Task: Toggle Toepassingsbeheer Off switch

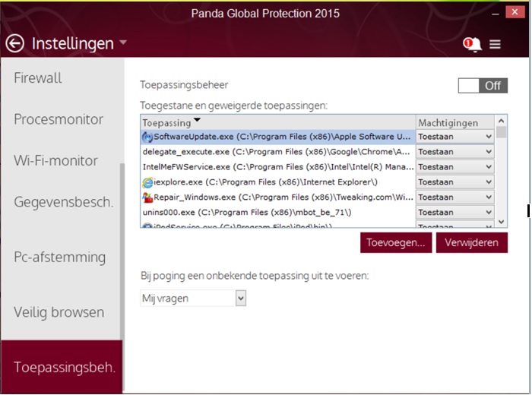Action: (483, 85)
